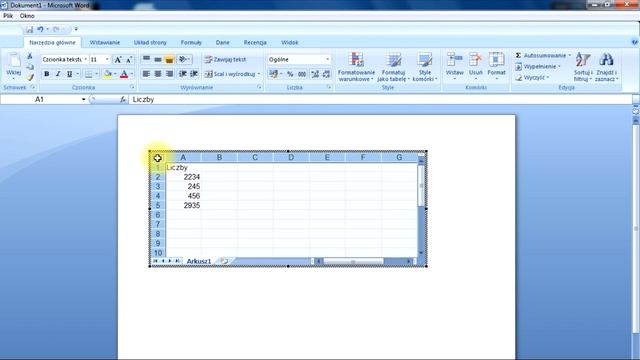Click the decrease indent icon
Screen dimensions: 640x360
point(182,74)
